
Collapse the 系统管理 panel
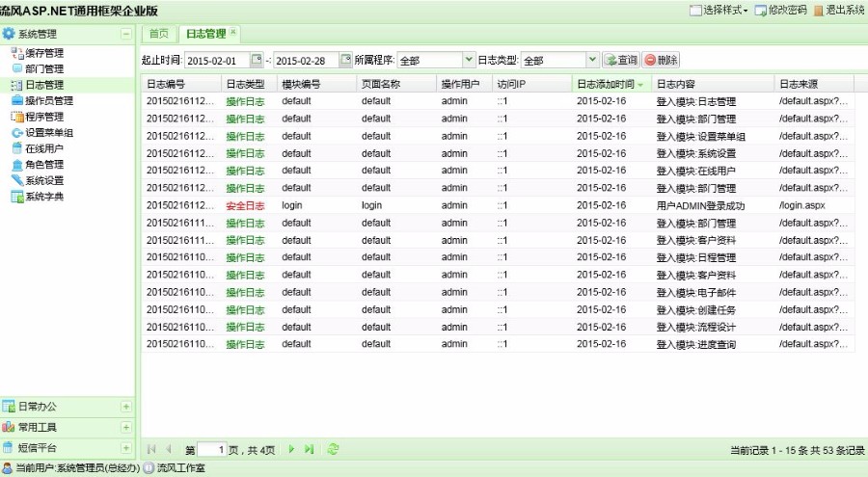(125, 35)
